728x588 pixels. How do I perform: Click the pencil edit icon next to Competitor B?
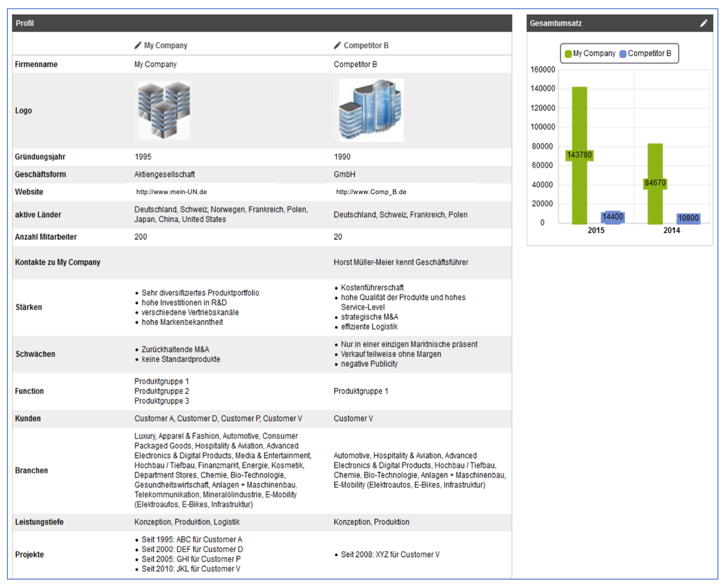pos(337,45)
